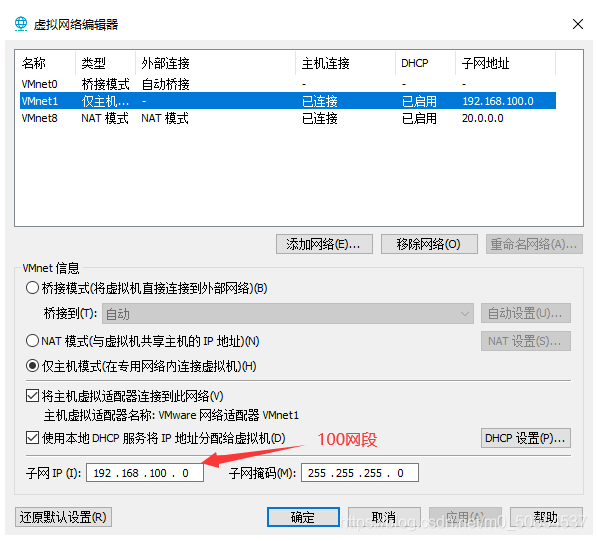The height and width of the screenshot is (541, 597).
Task: Click 自动桥接 cell in VMnet0 row
Action: [x=165, y=84]
